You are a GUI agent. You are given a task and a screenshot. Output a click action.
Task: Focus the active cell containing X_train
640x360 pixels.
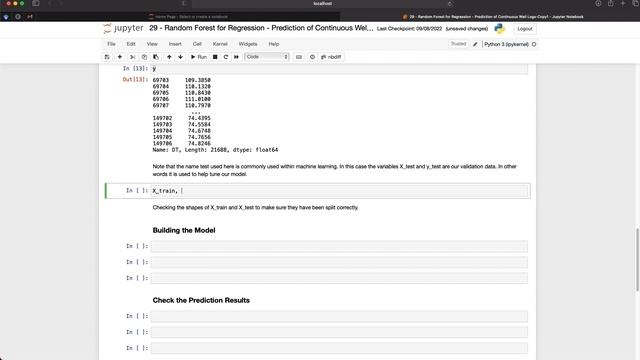pyautogui.click(x=339, y=191)
